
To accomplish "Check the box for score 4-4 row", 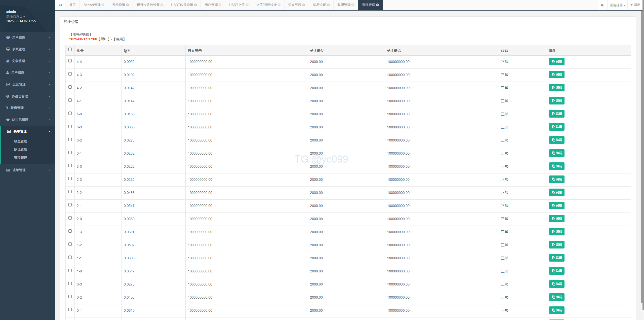I will point(70,61).
